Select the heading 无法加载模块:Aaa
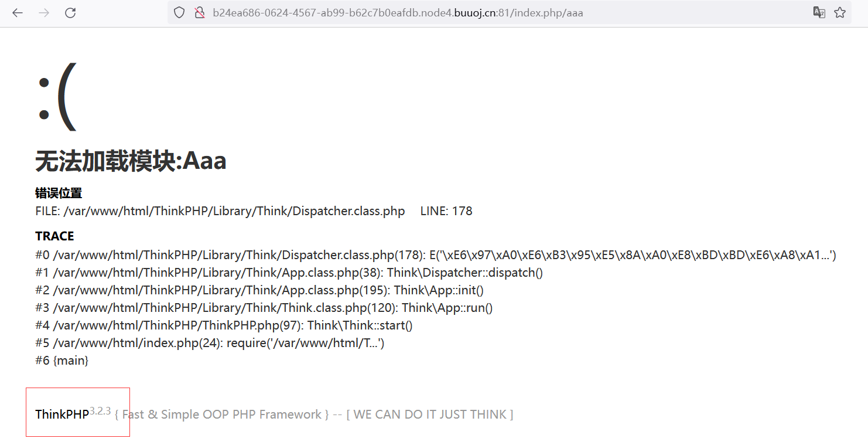The height and width of the screenshot is (445, 868). click(131, 161)
